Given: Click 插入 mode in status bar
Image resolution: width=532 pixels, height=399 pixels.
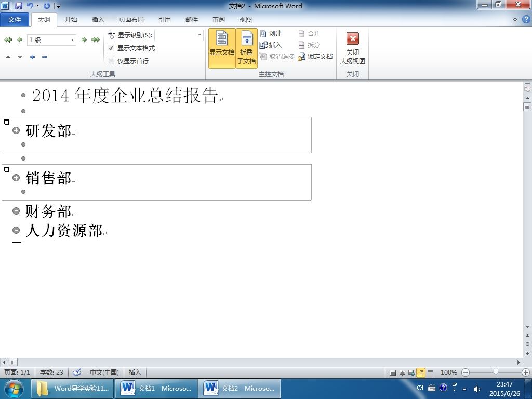Looking at the screenshot, I should coord(135,372).
